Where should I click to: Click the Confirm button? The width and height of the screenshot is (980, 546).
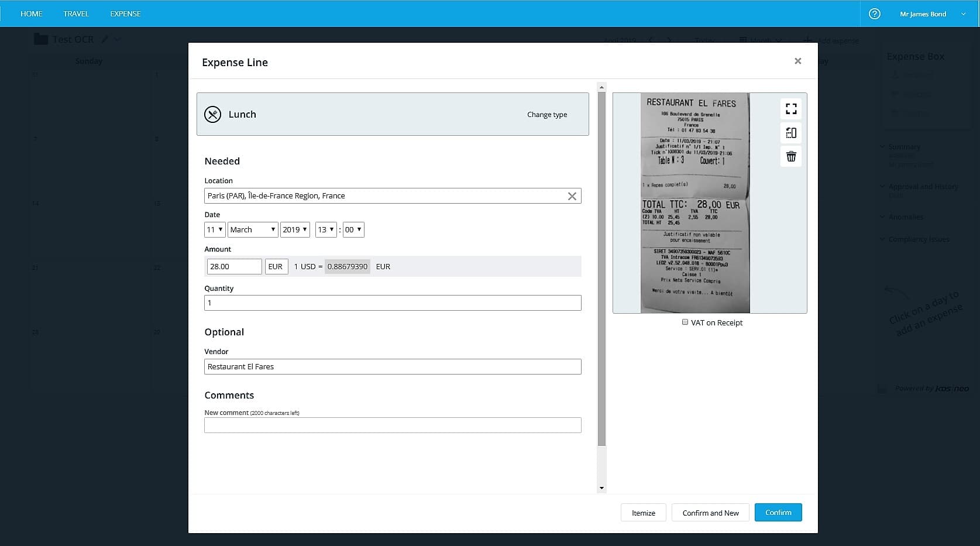pos(778,513)
